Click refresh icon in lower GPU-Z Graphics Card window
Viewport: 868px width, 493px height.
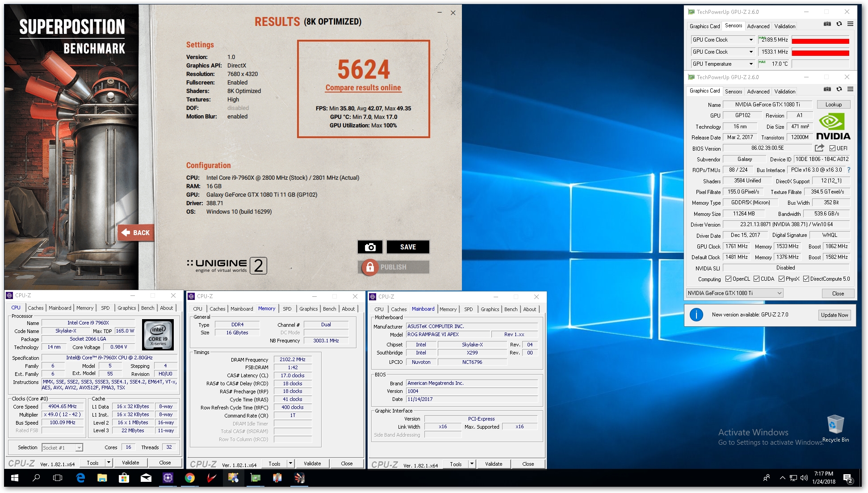point(839,89)
